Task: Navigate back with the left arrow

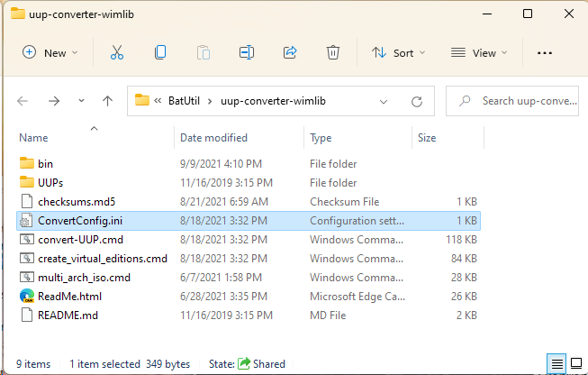Action: coord(23,101)
